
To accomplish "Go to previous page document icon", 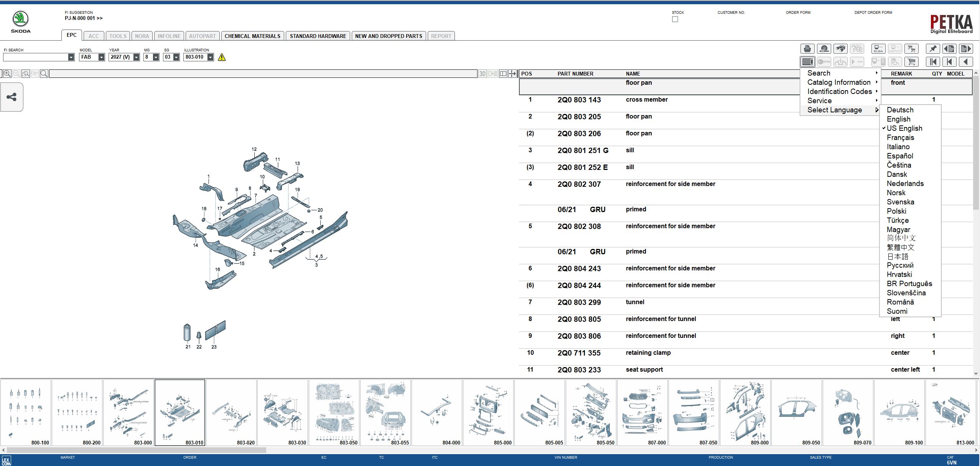I will pos(949,49).
